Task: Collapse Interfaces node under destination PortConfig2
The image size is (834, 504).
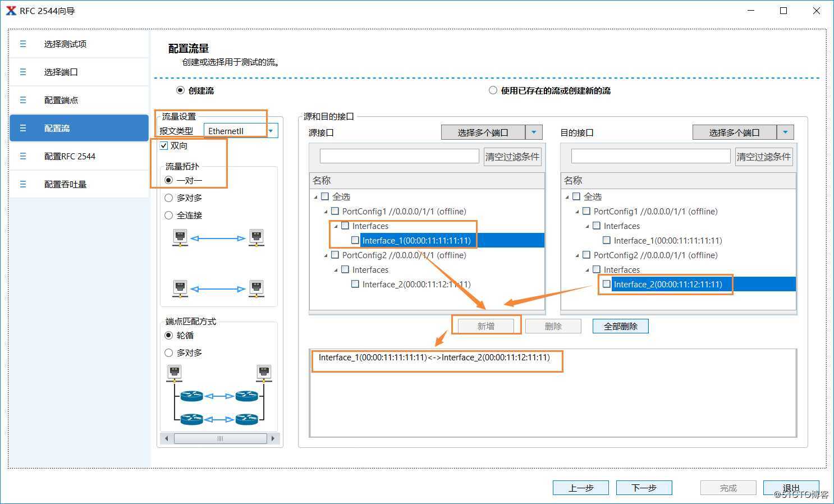Action: coord(588,270)
